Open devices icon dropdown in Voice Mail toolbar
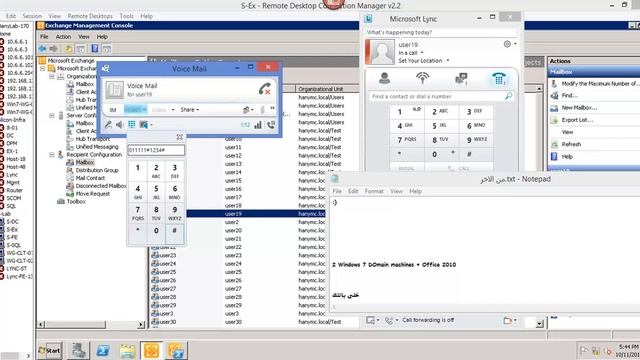The width and height of the screenshot is (640, 360). (146, 124)
